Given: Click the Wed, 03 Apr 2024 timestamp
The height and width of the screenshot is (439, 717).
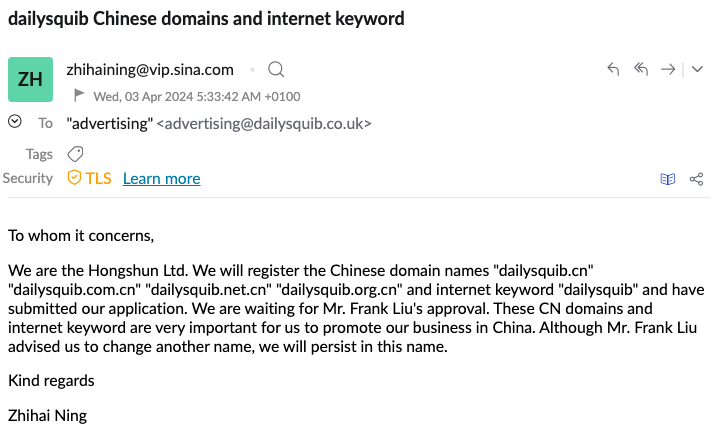Looking at the screenshot, I should pyautogui.click(x=196, y=97).
